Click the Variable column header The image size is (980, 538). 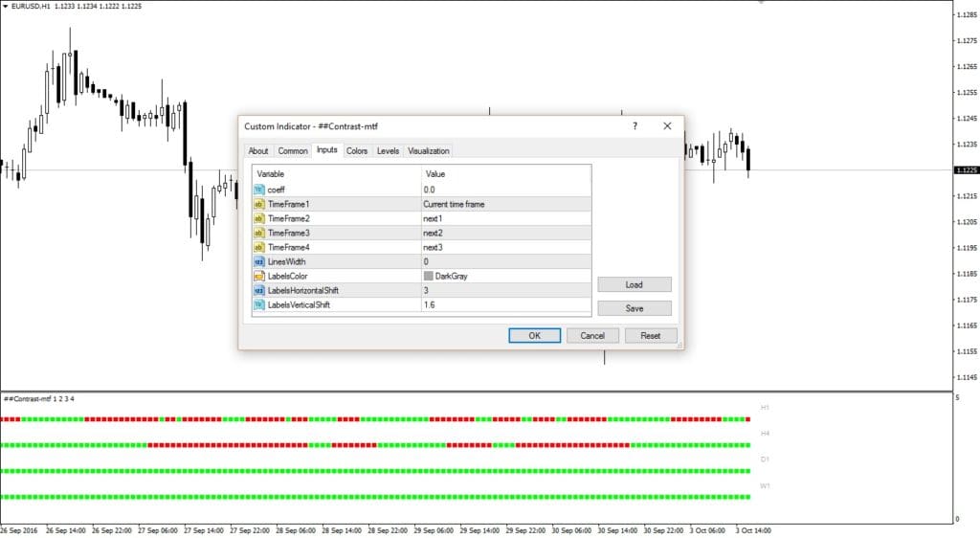337,173
